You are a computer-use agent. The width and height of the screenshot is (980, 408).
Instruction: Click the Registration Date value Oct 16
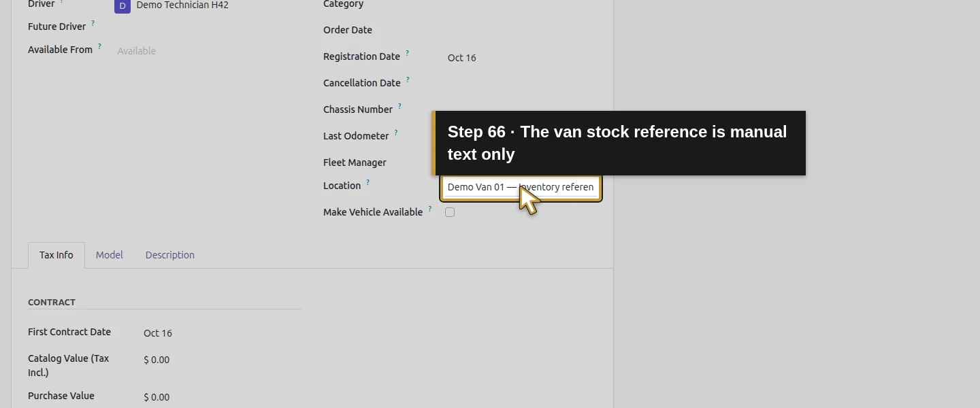[462, 58]
